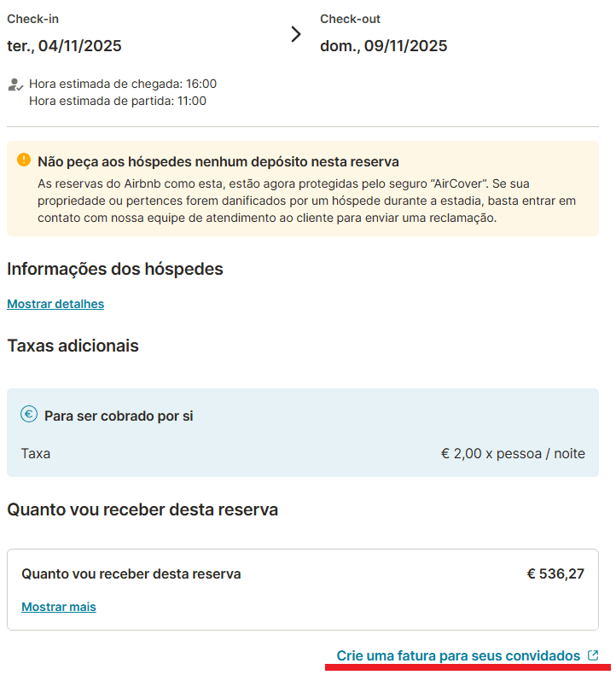
Task: Open Crie uma fatura para seus convidados
Action: click(x=458, y=656)
